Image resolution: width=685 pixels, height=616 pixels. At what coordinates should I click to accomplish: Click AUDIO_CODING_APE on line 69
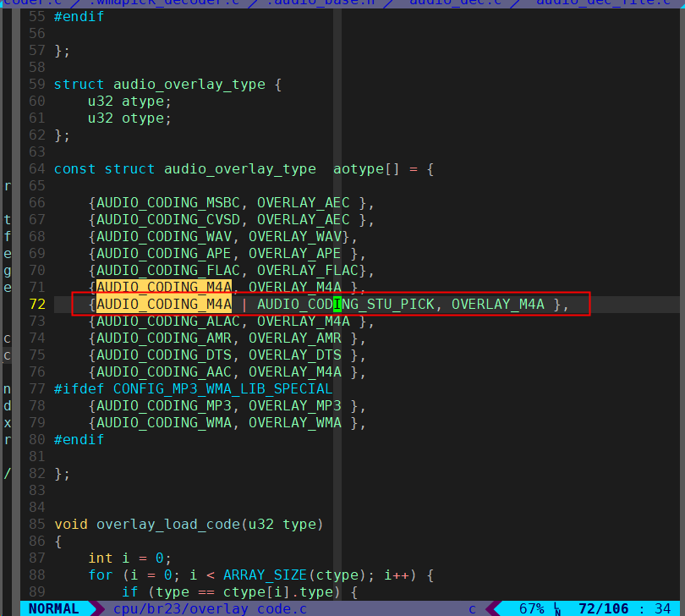click(x=164, y=254)
